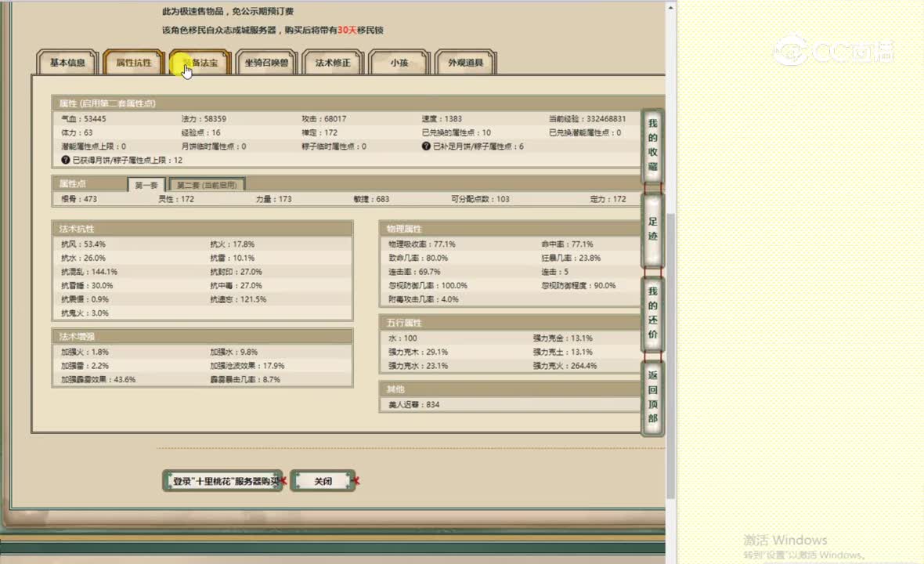Image resolution: width=924 pixels, height=564 pixels.
Task: Click 当前经验：332468831 value
Action: (x=587, y=118)
